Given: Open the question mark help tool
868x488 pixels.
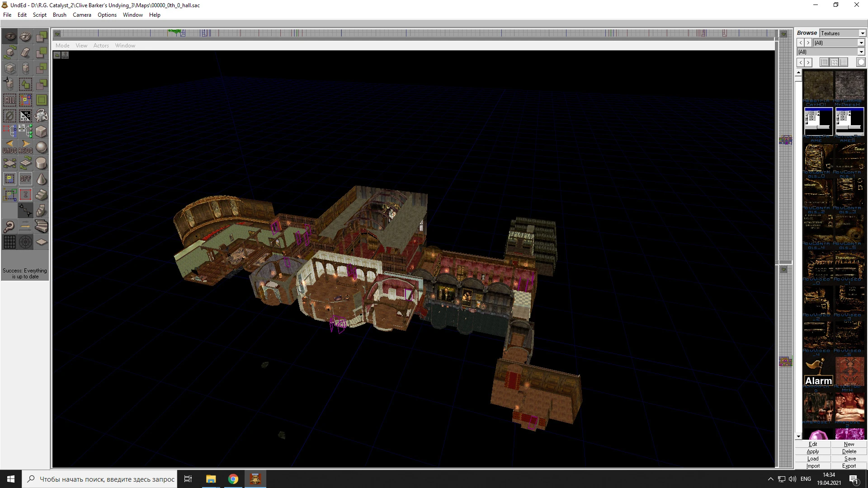Looking at the screenshot, I should click(9, 226).
